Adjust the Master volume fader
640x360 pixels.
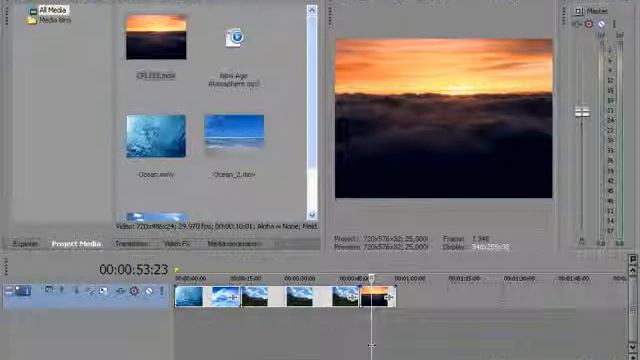click(x=582, y=111)
